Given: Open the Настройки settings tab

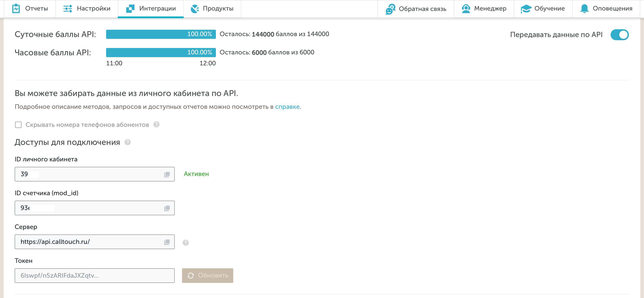Looking at the screenshot, I should click(86, 9).
